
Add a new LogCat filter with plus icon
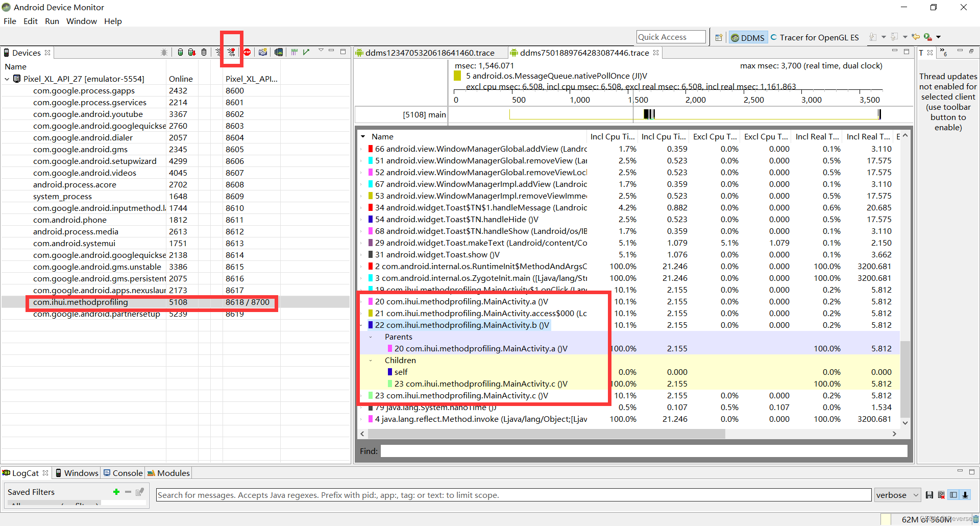[x=116, y=492]
